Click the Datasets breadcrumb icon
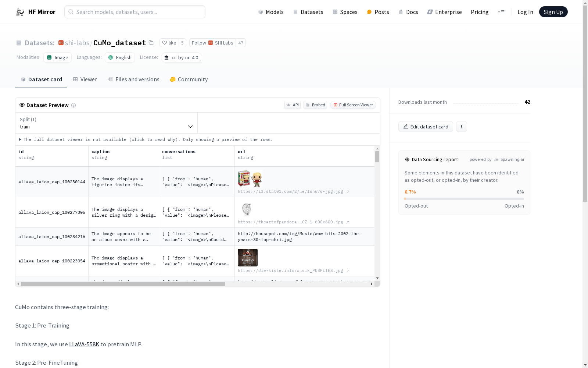588x368 pixels. point(19,43)
